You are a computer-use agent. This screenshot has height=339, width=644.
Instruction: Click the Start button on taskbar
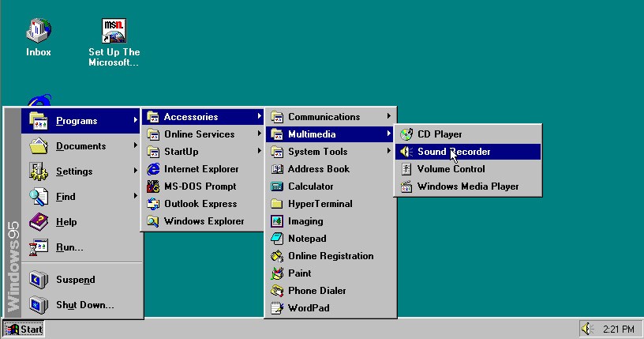[x=24, y=329]
